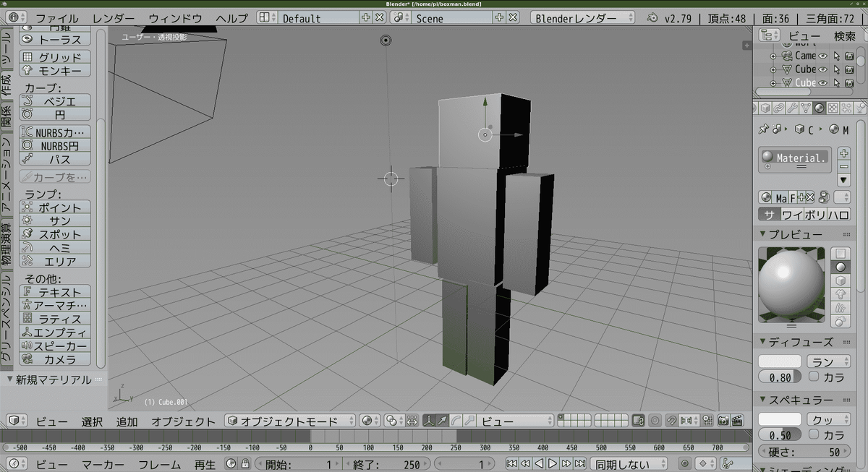
Task: Add a Monkey mesh from the toolbar
Action: click(x=54, y=70)
